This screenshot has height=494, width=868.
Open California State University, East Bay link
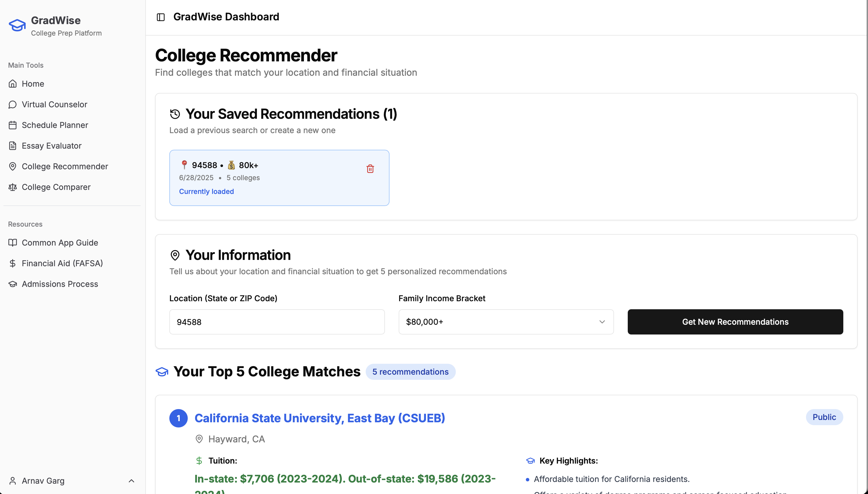(319, 418)
